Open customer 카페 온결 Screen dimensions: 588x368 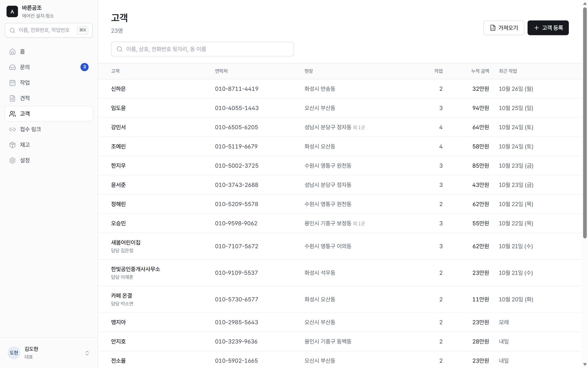tap(340, 299)
